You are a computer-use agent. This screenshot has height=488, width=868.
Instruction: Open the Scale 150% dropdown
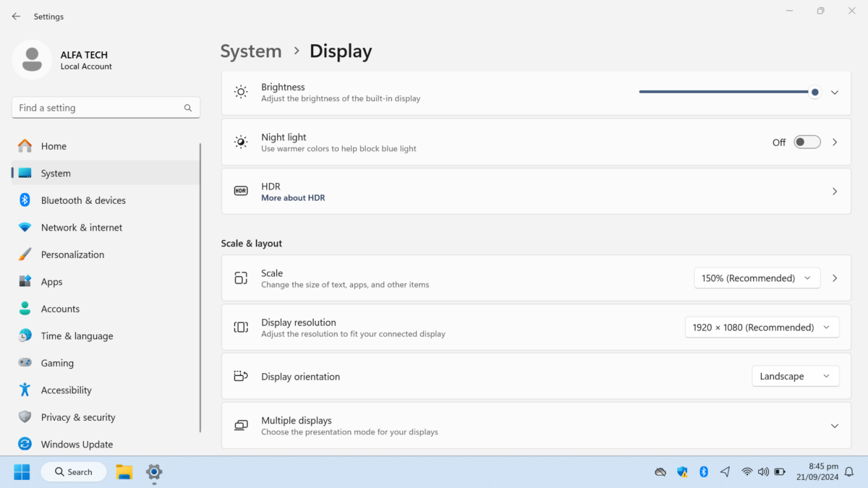pos(757,278)
